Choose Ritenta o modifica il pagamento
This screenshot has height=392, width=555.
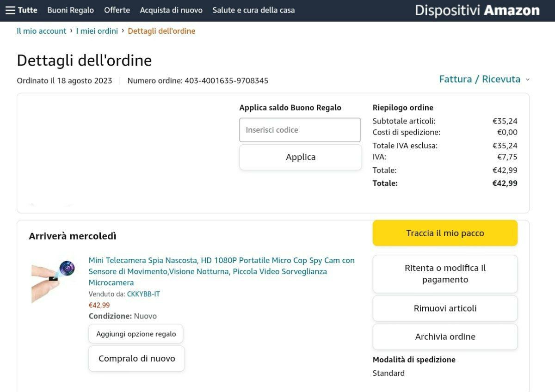coord(445,274)
